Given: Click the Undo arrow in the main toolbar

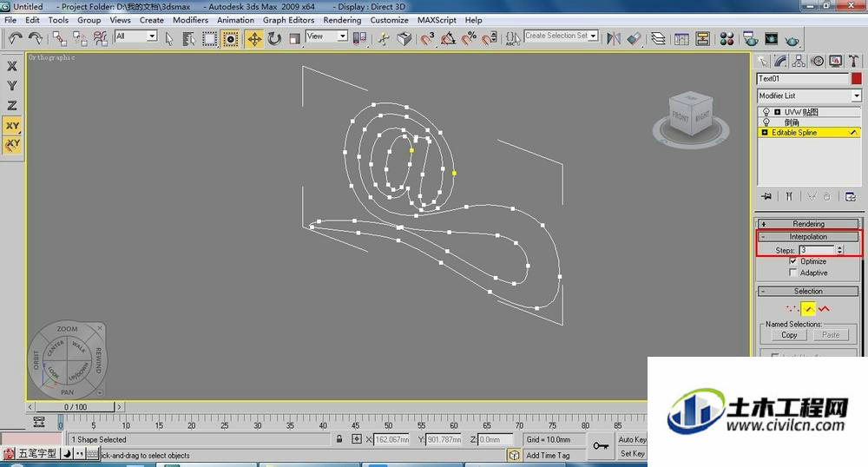Looking at the screenshot, I should (15, 38).
